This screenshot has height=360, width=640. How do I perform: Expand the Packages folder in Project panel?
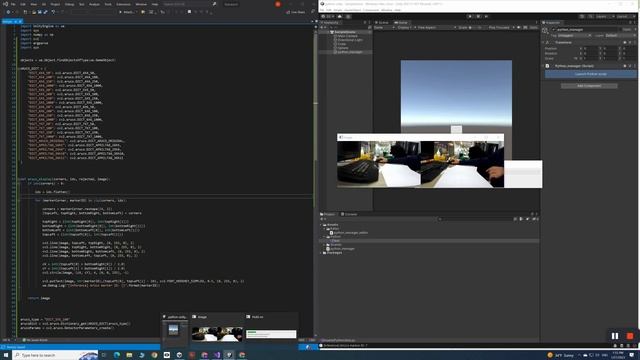point(321,253)
